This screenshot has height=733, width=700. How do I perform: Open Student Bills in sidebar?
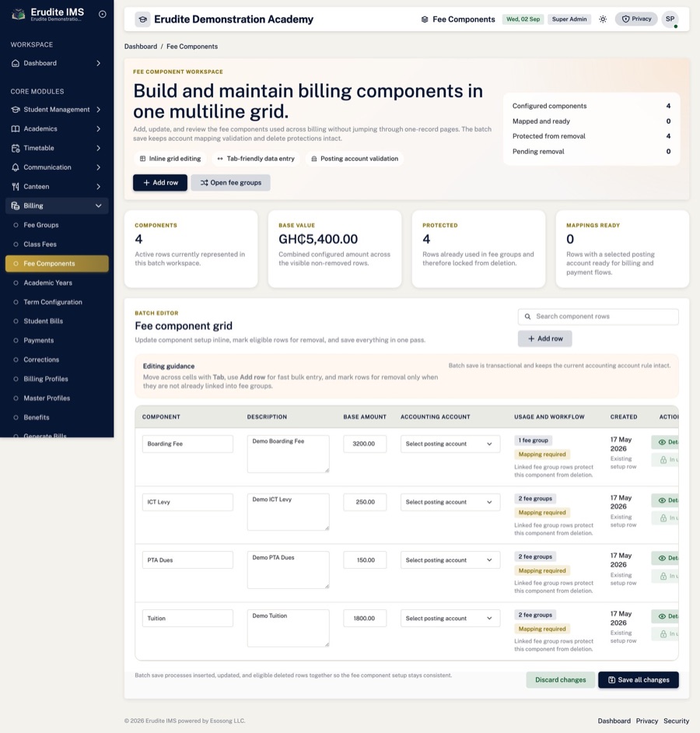point(57,321)
